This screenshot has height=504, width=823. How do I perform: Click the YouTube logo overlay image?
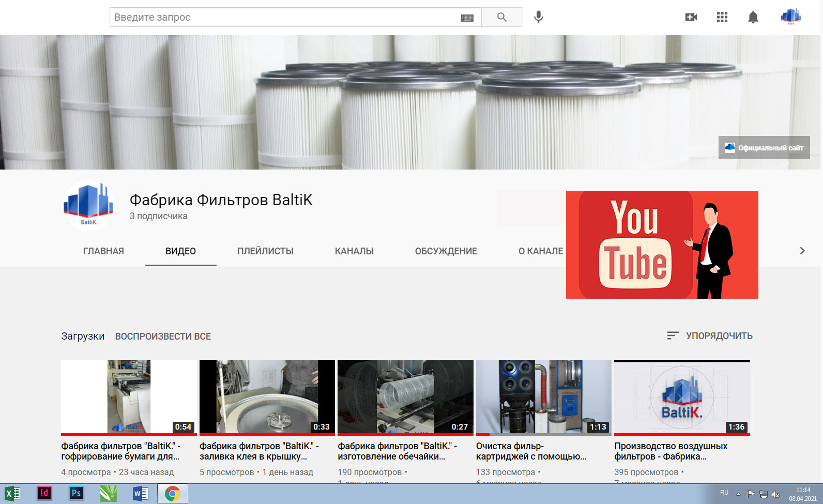pyautogui.click(x=662, y=245)
